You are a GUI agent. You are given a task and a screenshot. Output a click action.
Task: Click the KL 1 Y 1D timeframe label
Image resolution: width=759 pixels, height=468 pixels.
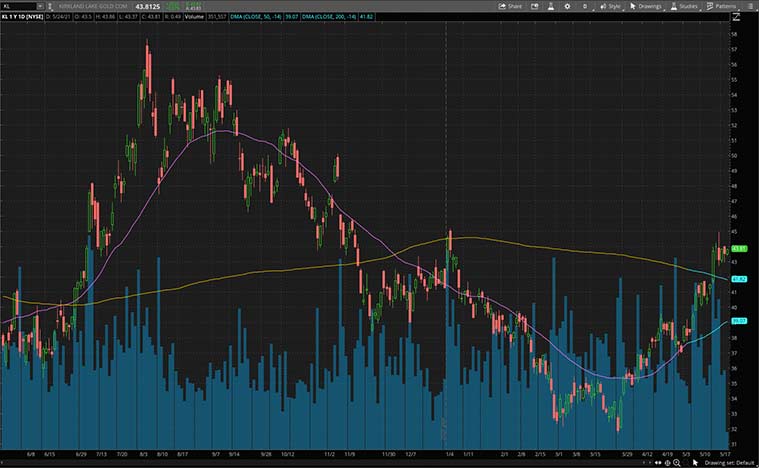19,17
